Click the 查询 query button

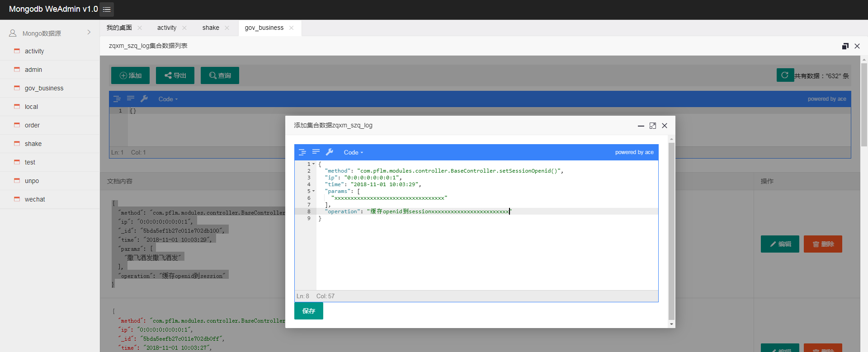coord(220,75)
